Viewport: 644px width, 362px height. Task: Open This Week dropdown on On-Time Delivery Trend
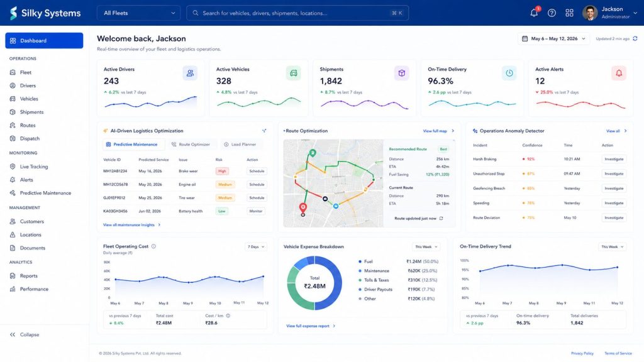613,246
